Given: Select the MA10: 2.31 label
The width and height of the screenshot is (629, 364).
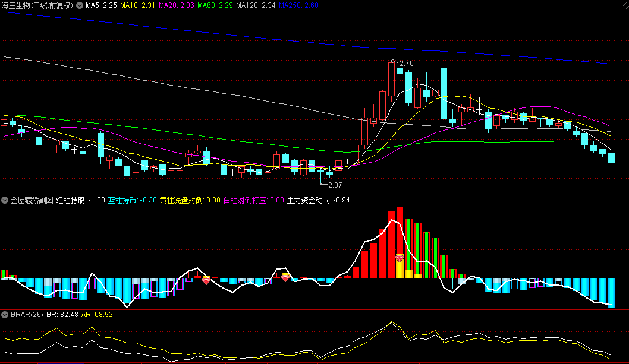Looking at the screenshot, I should tap(137, 5).
